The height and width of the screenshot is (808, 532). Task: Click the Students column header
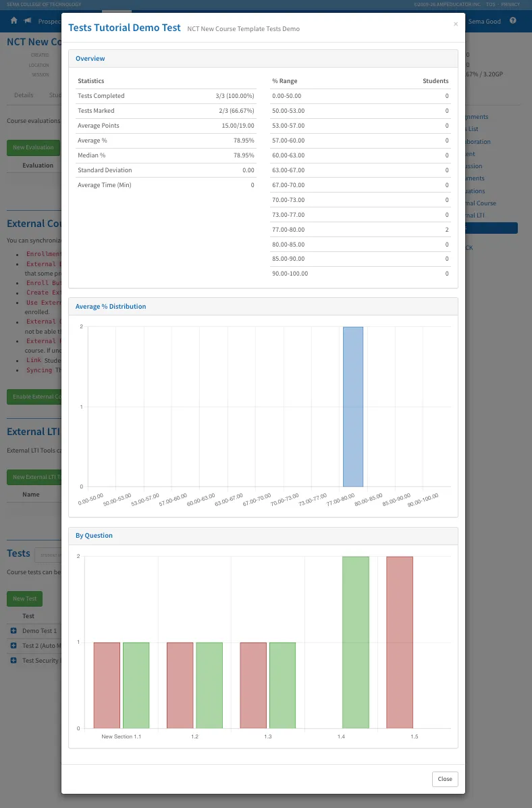click(435, 81)
